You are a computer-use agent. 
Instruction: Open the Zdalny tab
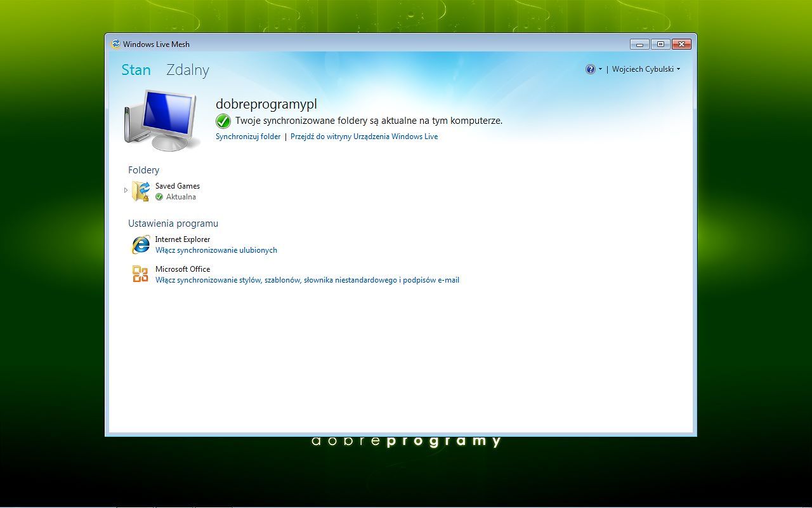(x=188, y=70)
